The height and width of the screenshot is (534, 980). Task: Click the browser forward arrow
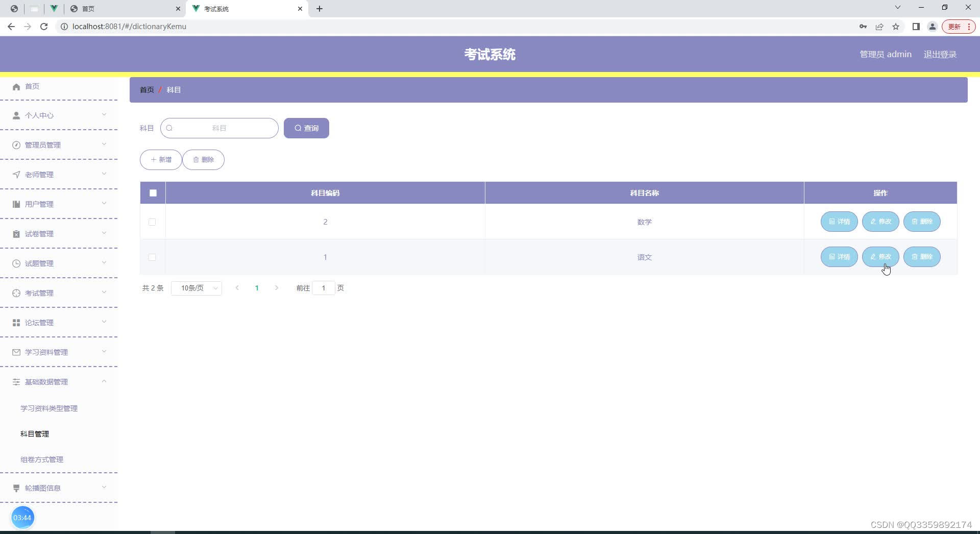coord(28,27)
